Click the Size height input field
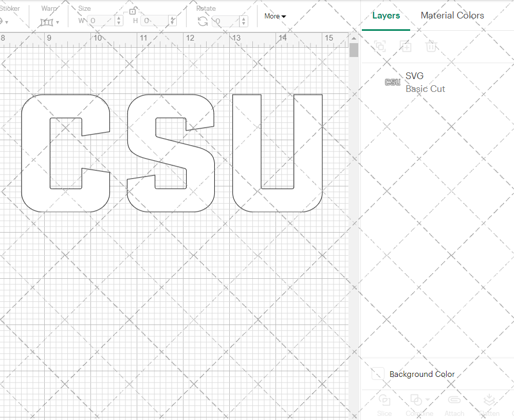Viewport: 514px width, 420px height. point(155,21)
